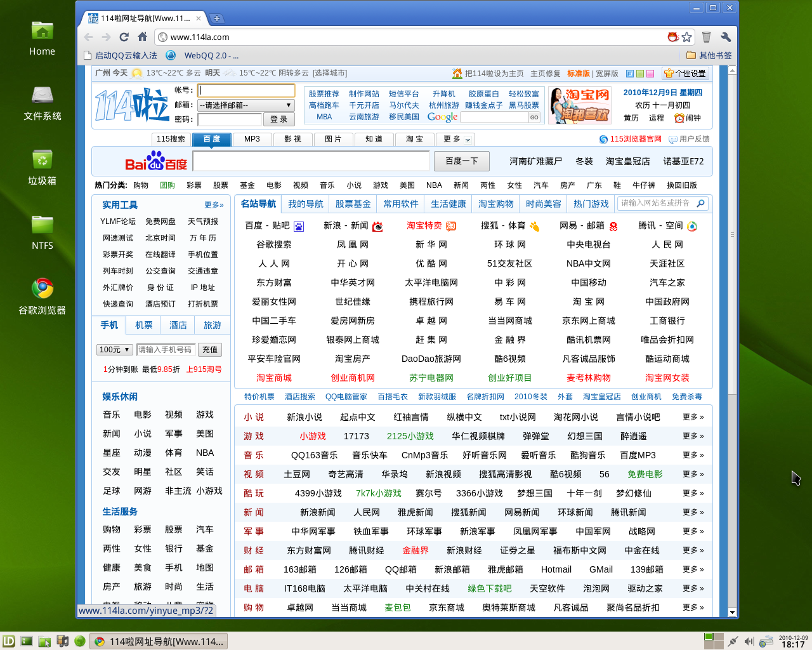This screenshot has height=650, width=812.
Task: Open a new browser tab
Action: coord(217,18)
